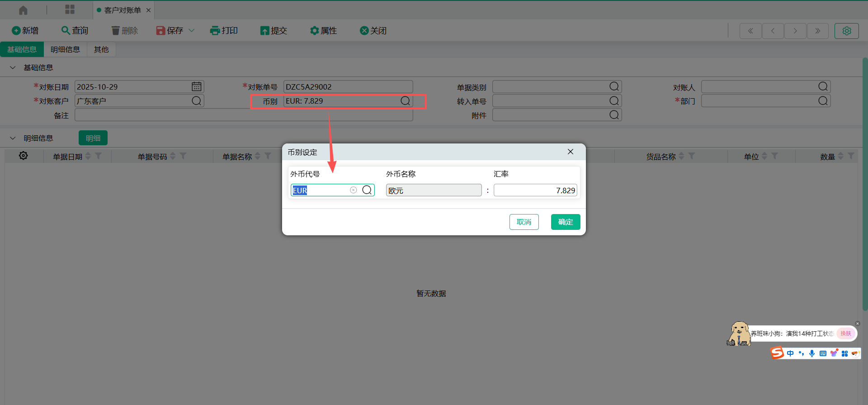Open the 保存 dropdown arrow
This screenshot has width=868, height=405.
point(192,31)
